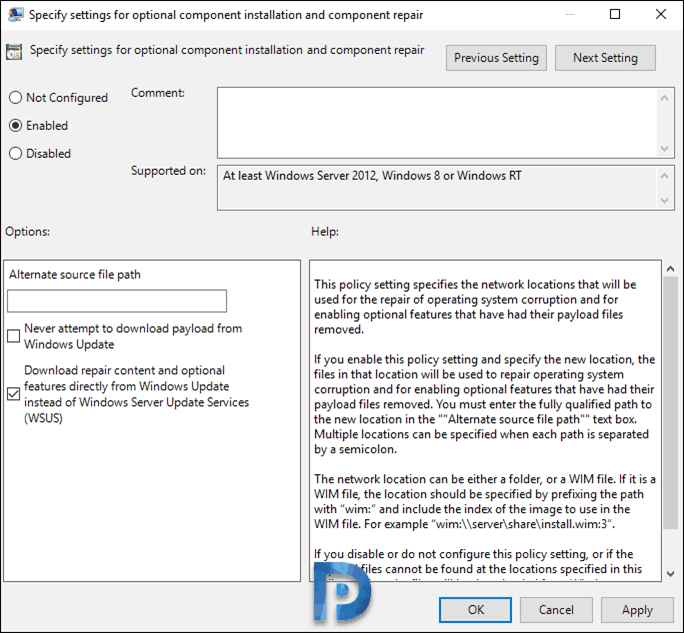Click Help pane scroll up arrow
The height and width of the screenshot is (633, 684).
[670, 269]
